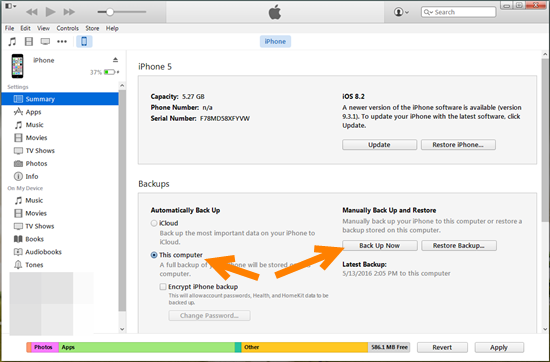Select the iCloud backup radio button
Screen dimensions: 550x362
click(x=154, y=223)
